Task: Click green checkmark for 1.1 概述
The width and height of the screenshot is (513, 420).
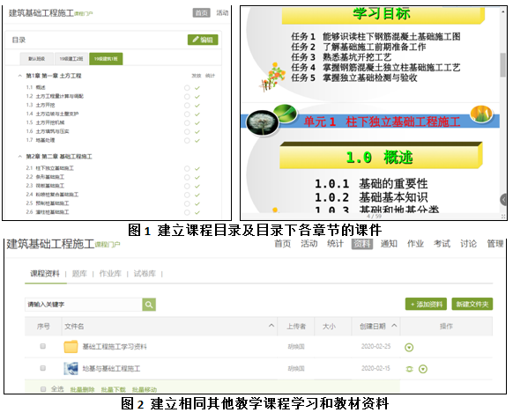Action: pos(197,88)
